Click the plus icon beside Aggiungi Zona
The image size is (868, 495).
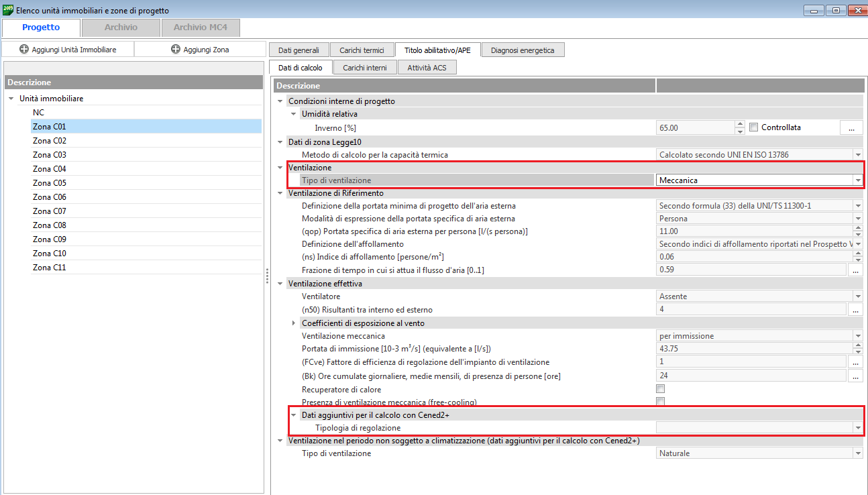click(176, 49)
